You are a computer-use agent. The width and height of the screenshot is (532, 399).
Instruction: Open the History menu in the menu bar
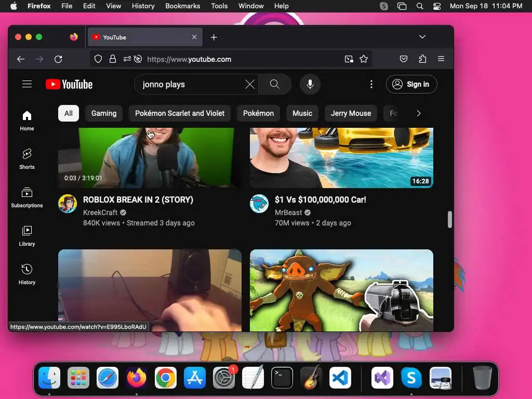pyautogui.click(x=143, y=6)
